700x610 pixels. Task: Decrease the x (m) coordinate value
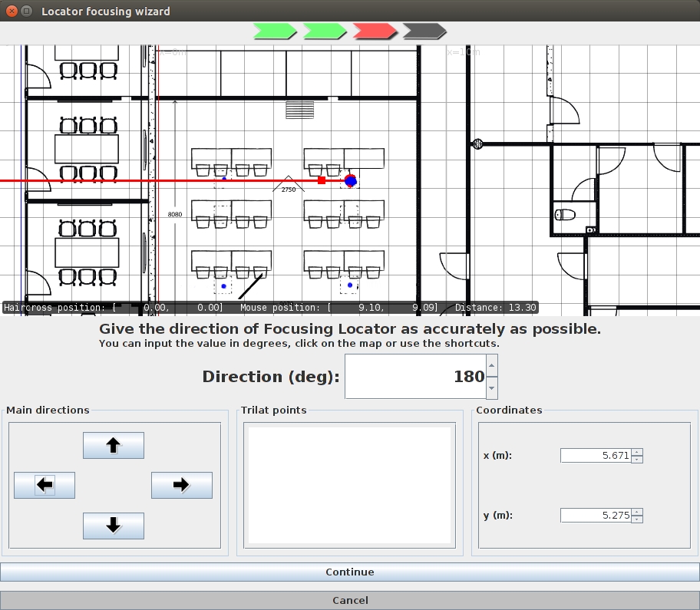[637, 459]
